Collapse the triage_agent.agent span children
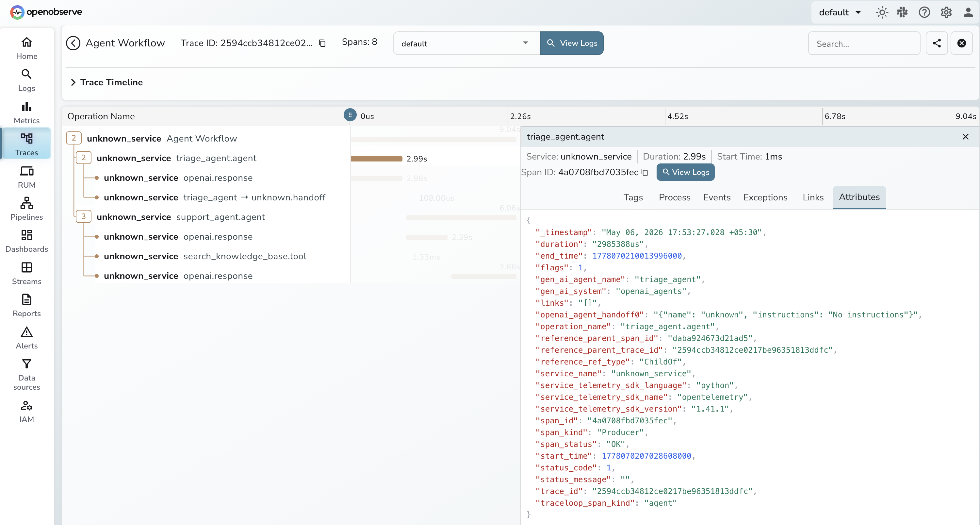Viewport: 980px width, 525px height. point(83,158)
